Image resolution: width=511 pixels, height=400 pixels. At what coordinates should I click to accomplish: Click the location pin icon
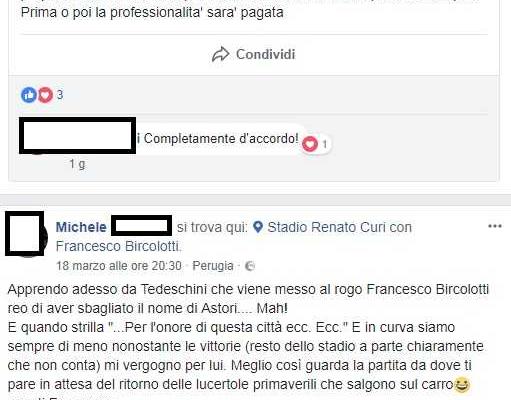(x=258, y=227)
